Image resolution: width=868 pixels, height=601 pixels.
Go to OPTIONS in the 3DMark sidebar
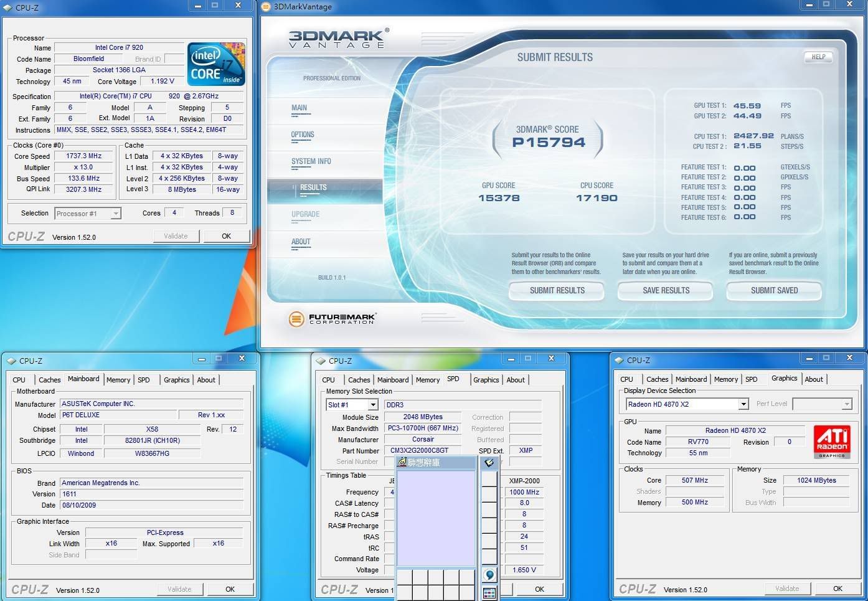pos(303,135)
